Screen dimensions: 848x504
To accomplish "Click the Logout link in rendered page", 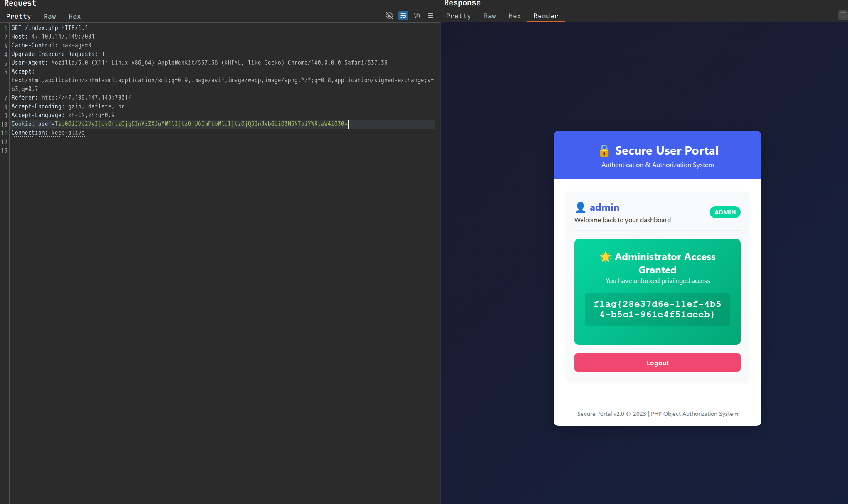I will (x=657, y=363).
